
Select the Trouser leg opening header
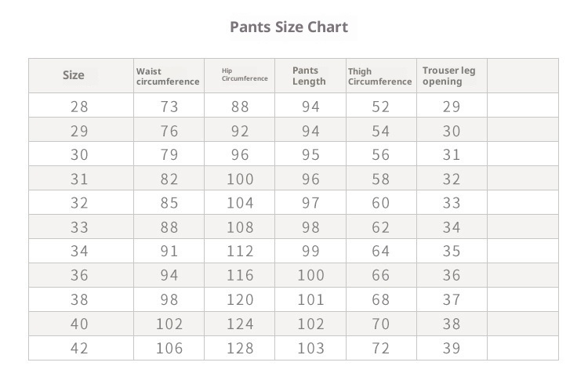click(x=448, y=76)
